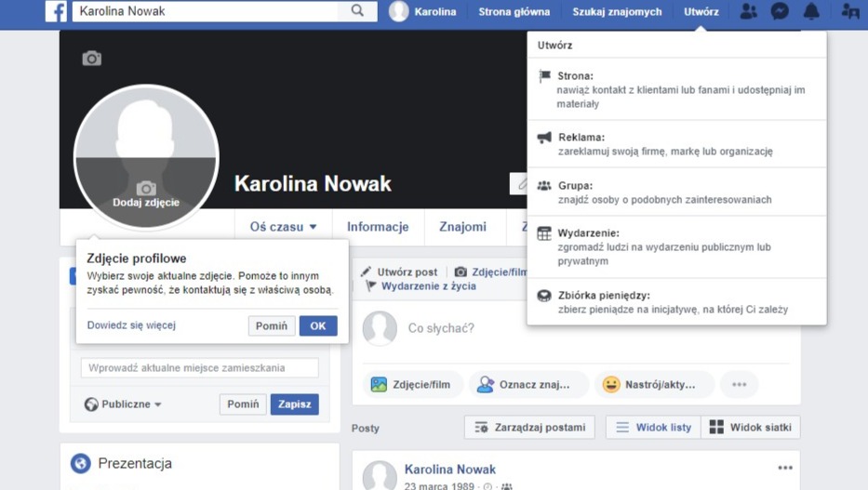This screenshot has height=490, width=868.
Task: Click OK in Zdjęcie profilowe popup
Action: (x=318, y=325)
